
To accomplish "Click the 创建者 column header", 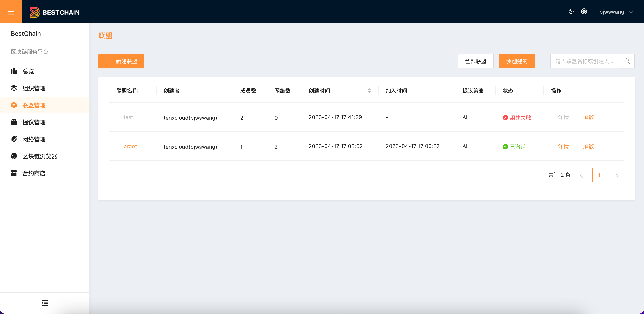I will click(172, 91).
